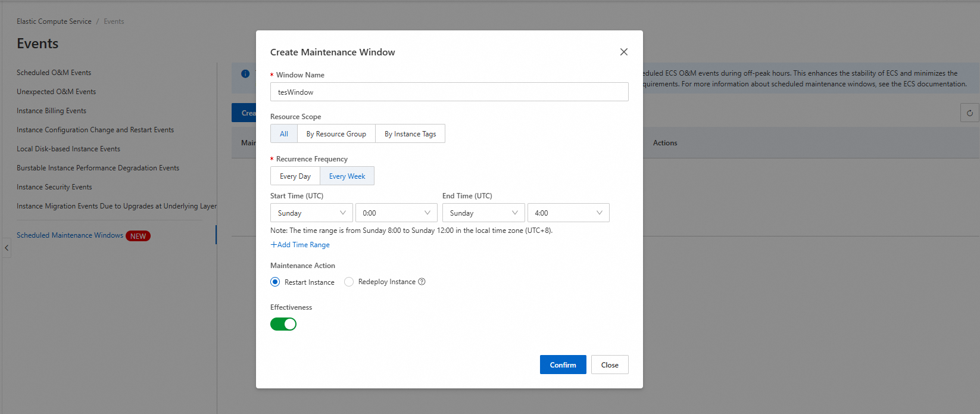This screenshot has height=414, width=980.
Task: Turn off the Effectiveness switch
Action: tap(283, 324)
